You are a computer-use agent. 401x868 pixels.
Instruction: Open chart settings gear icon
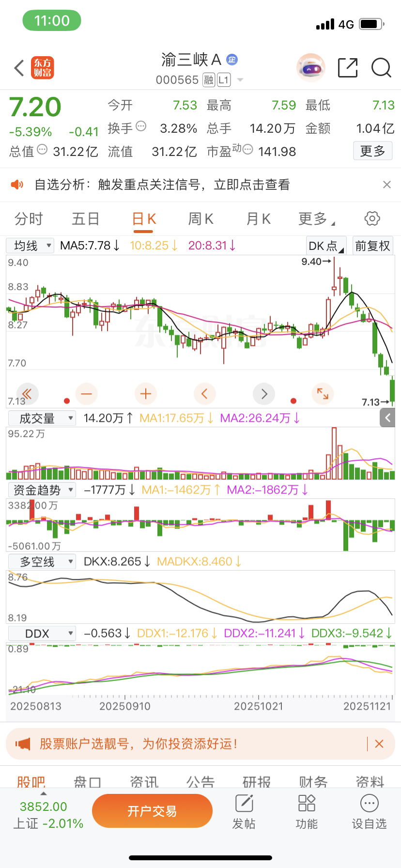pyautogui.click(x=372, y=218)
